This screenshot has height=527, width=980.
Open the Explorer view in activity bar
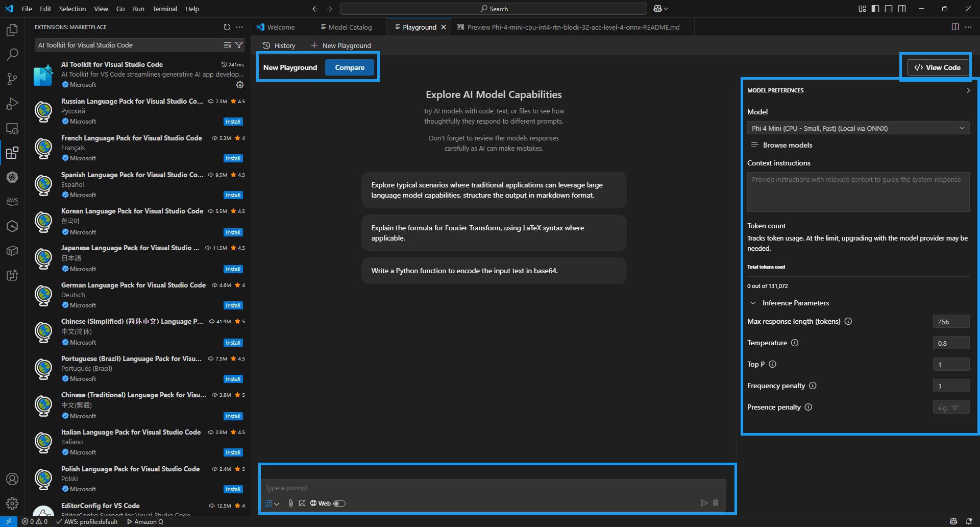12,30
